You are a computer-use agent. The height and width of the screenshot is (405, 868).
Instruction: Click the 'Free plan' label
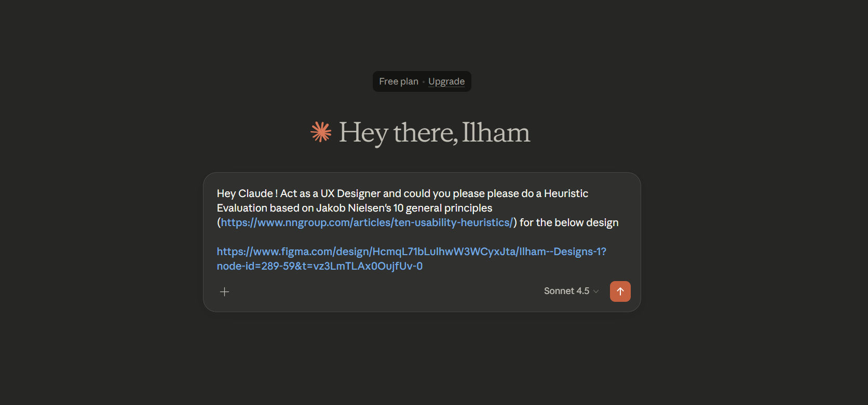pos(399,81)
